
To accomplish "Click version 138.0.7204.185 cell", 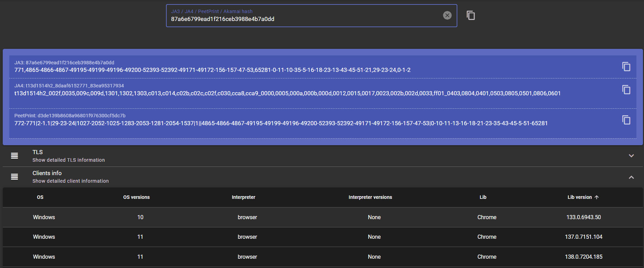I will pyautogui.click(x=583, y=257).
